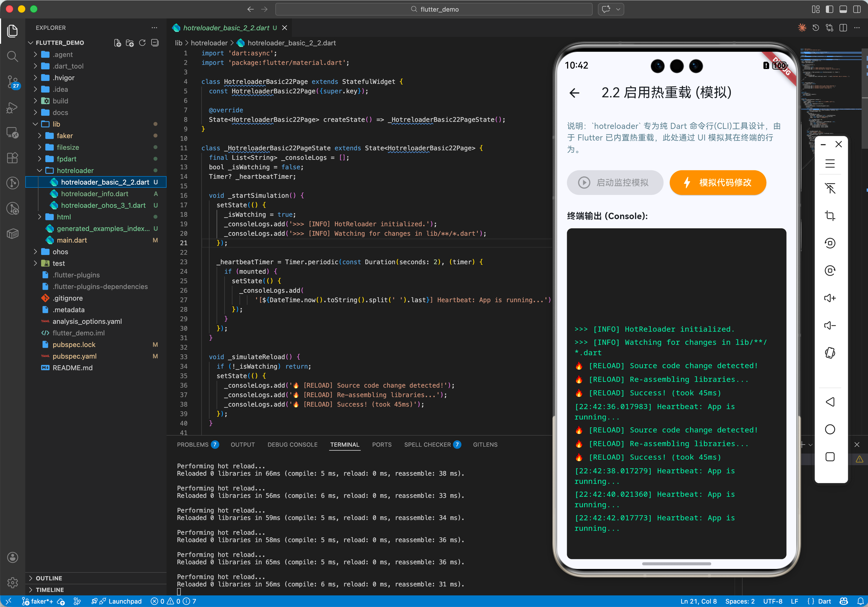Click the split editor right icon
This screenshot has height=607, width=868.
[x=843, y=28]
